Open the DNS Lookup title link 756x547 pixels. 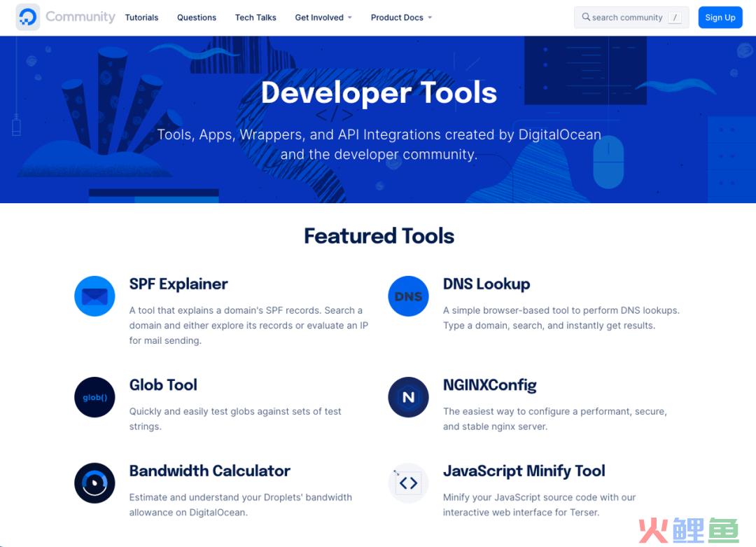tap(486, 284)
